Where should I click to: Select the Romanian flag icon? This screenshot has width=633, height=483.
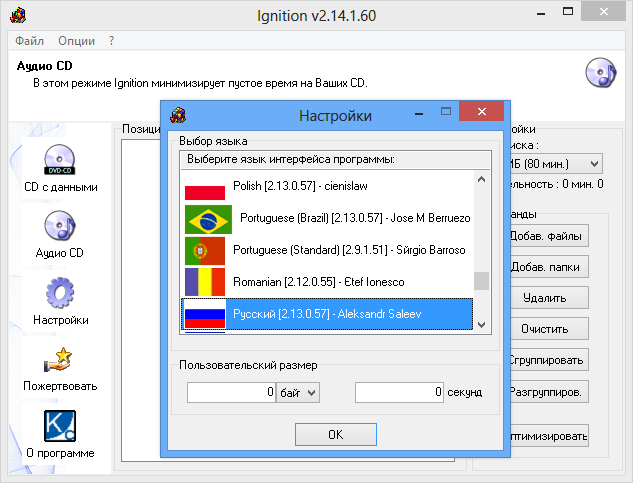tap(205, 282)
